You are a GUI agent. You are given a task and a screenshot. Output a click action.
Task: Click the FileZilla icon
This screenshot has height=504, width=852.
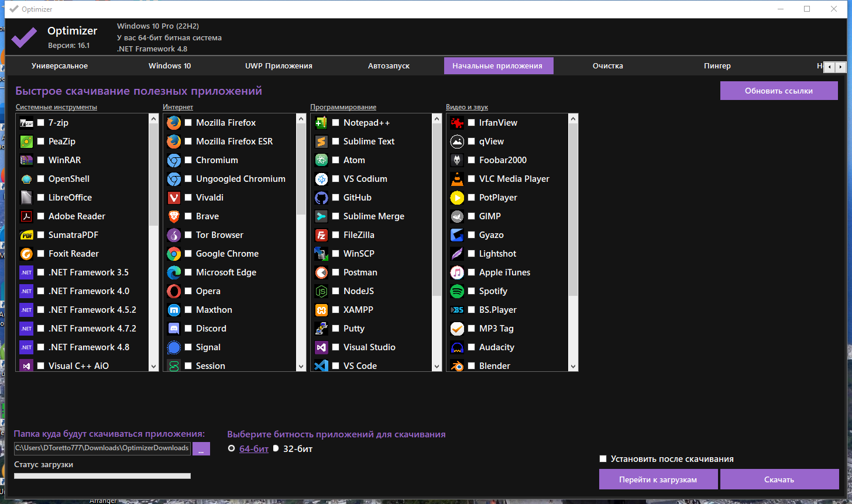(x=321, y=235)
